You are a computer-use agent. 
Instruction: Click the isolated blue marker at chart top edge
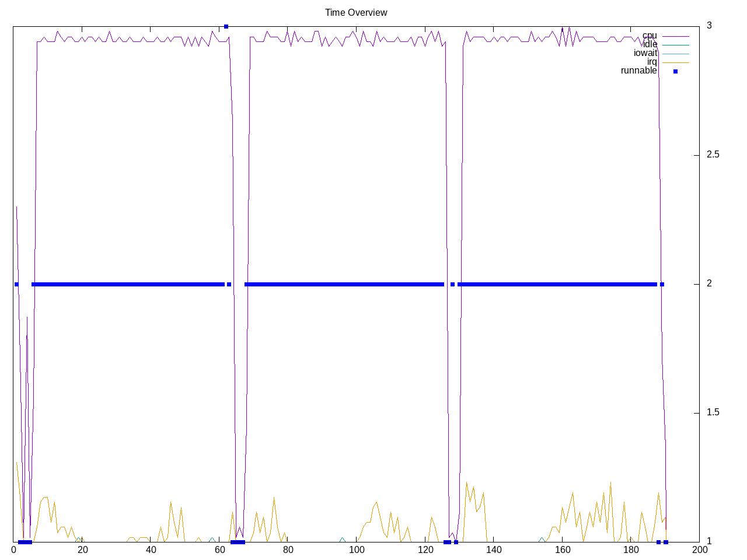pyautogui.click(x=226, y=26)
